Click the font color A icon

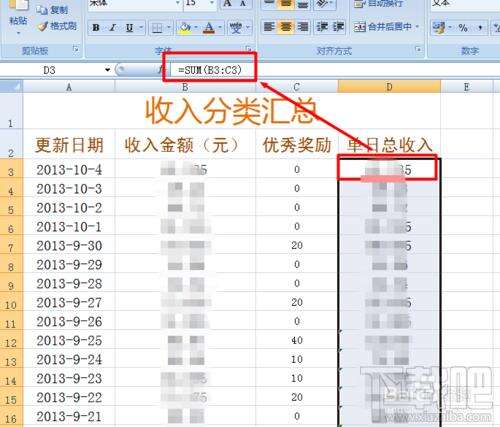pos(209,28)
